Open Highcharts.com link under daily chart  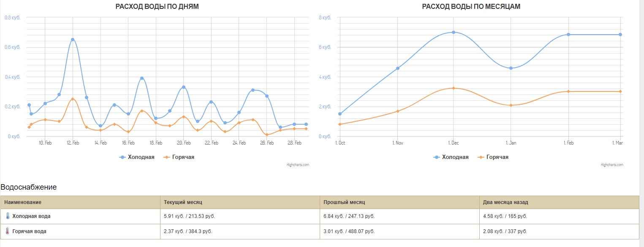(x=298, y=165)
